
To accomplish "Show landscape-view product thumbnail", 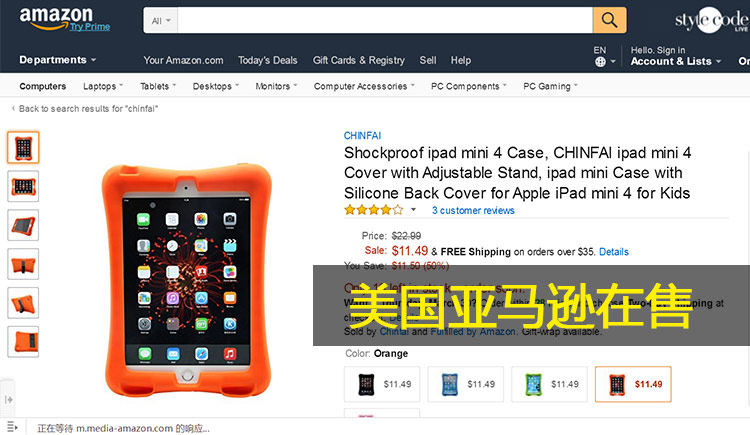I will pyautogui.click(x=23, y=186).
